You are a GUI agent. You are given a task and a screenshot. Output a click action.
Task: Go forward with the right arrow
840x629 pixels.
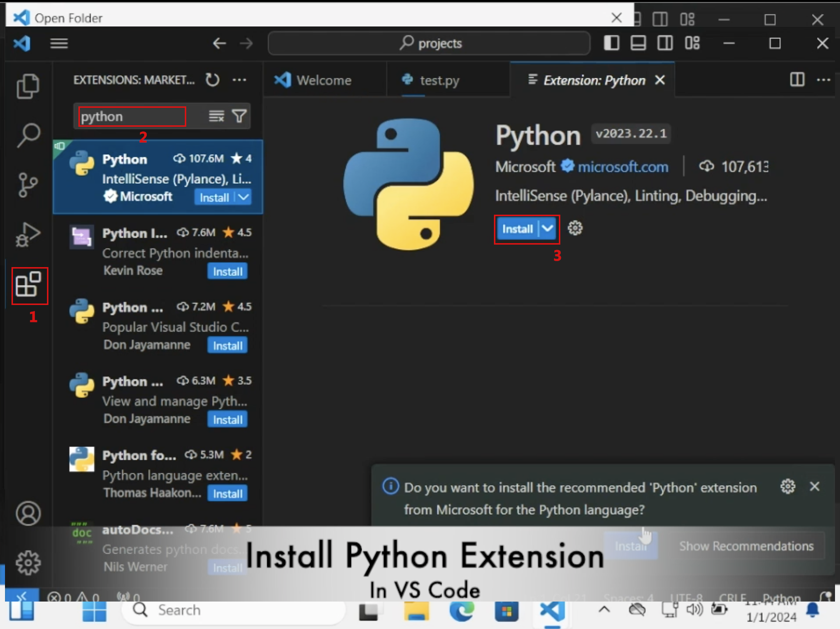246,43
